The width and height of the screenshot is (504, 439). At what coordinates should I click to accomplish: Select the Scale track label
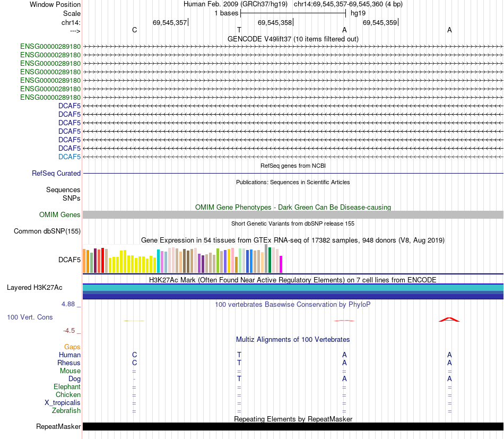(x=72, y=13)
